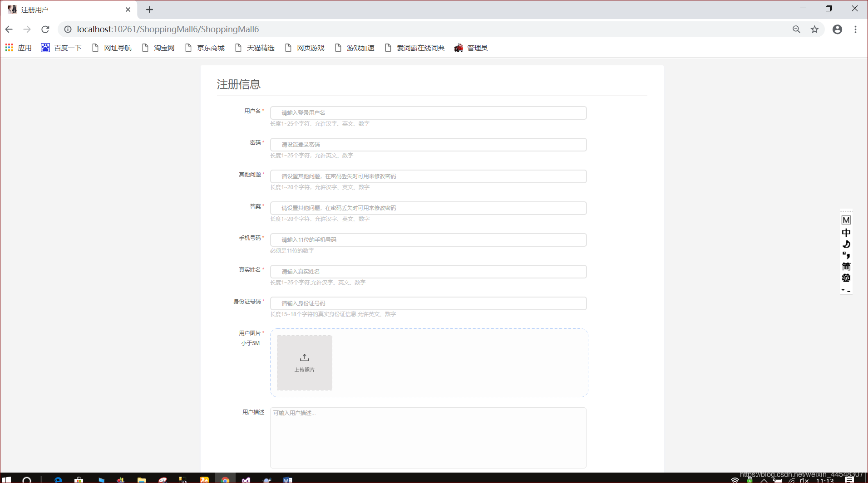Click the browser back arrow icon

pos(9,29)
